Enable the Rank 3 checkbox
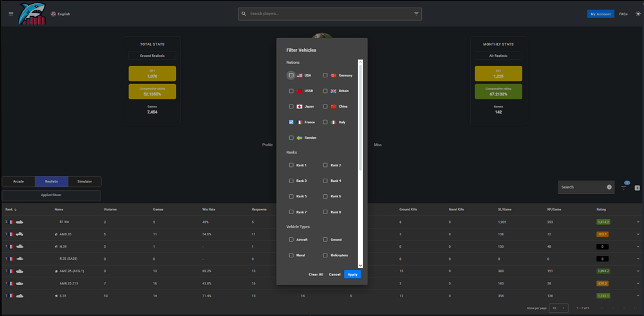The image size is (644, 316). [x=291, y=181]
